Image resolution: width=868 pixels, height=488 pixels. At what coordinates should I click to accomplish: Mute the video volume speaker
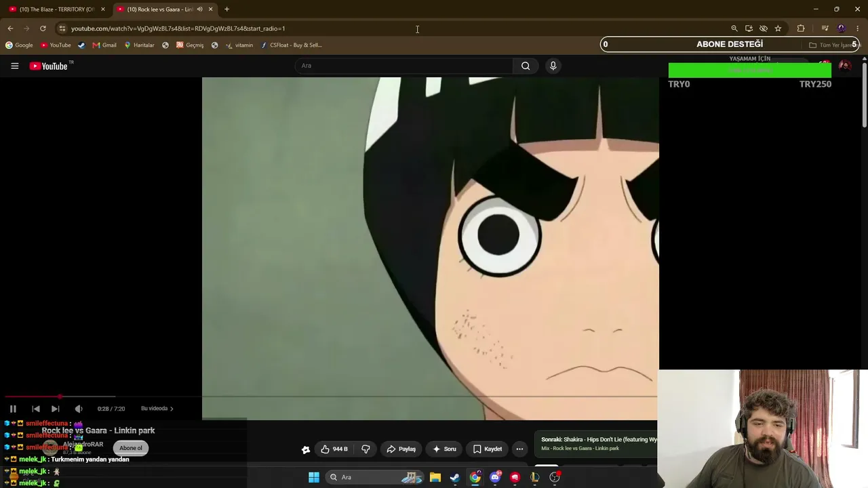[x=79, y=409]
